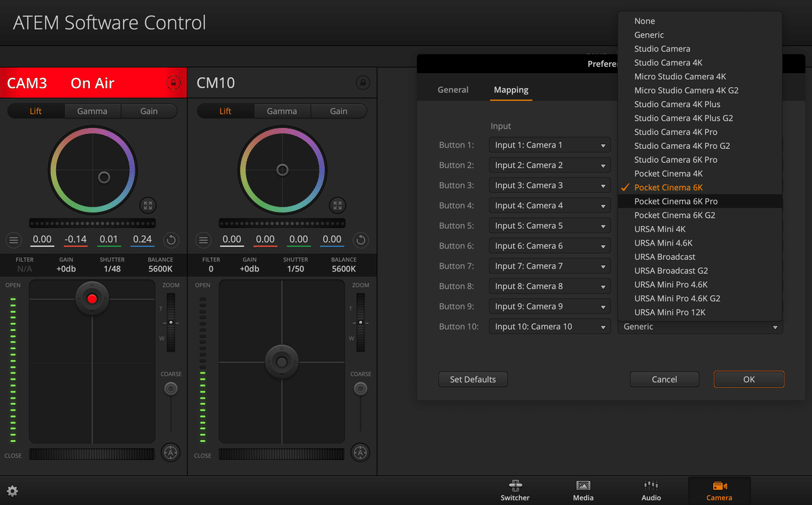Reset CM10 color values icon
812x505 pixels.
361,240
